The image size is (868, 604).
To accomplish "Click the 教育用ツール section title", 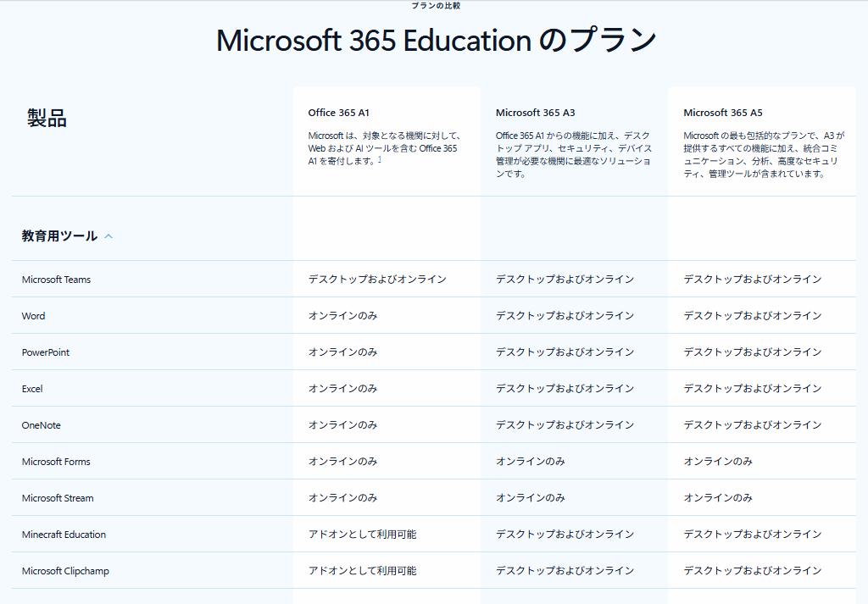I will coord(60,236).
